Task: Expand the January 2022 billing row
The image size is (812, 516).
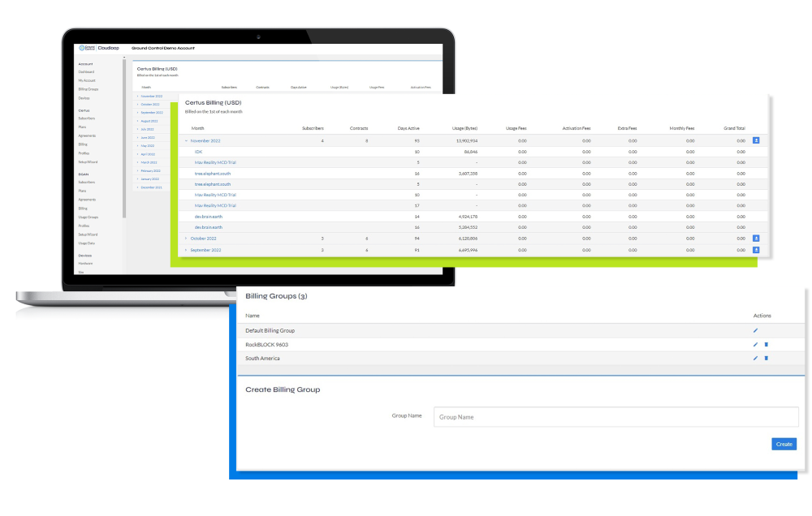Action: pos(138,179)
